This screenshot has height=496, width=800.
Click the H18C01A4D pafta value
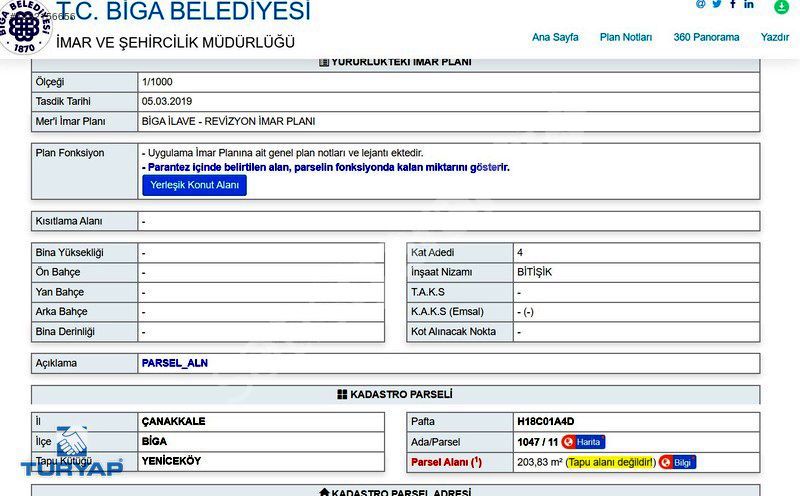click(x=546, y=422)
